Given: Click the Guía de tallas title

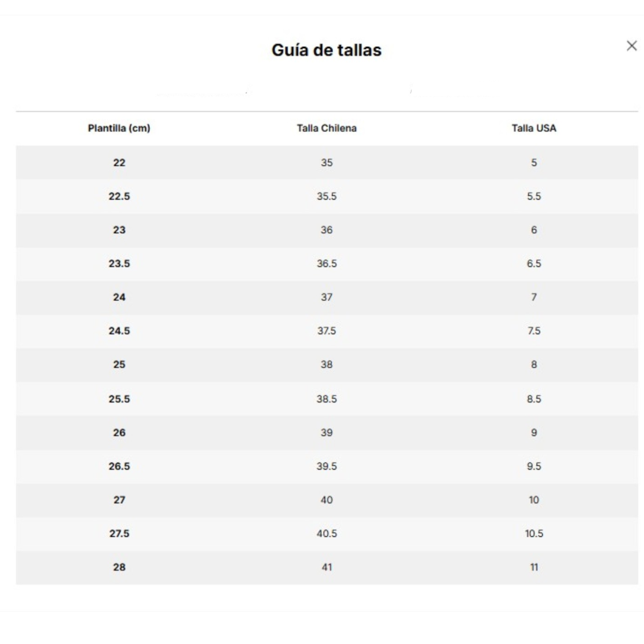Looking at the screenshot, I should pyautogui.click(x=326, y=50).
